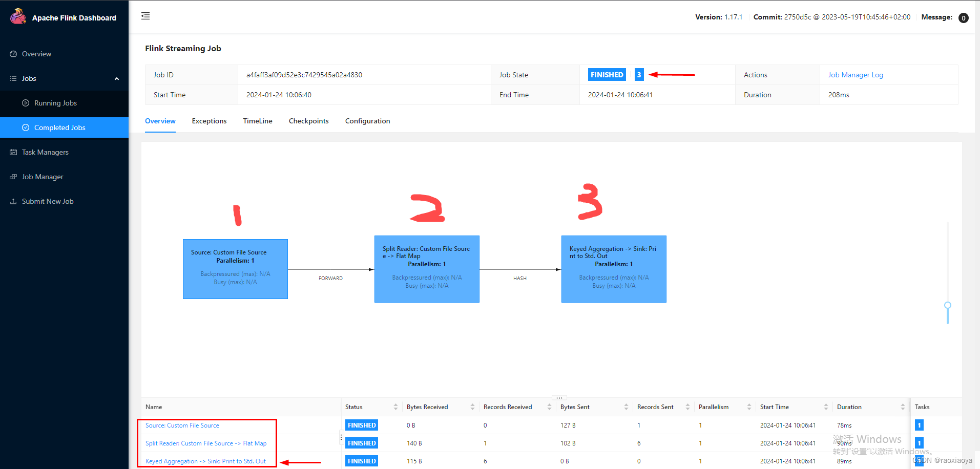
Task: Click the 127 B Bytes Sent cell
Action: click(568, 425)
